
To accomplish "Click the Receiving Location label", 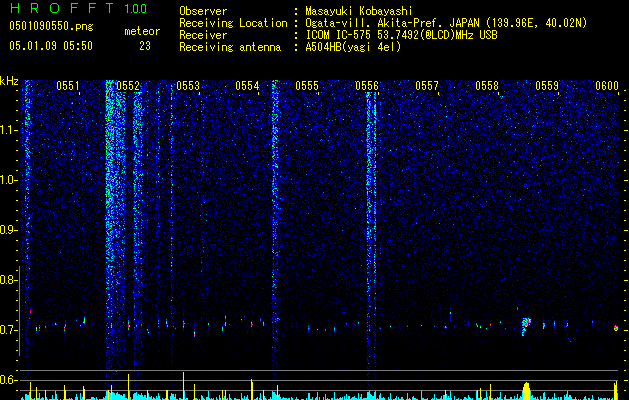I will tap(233, 23).
